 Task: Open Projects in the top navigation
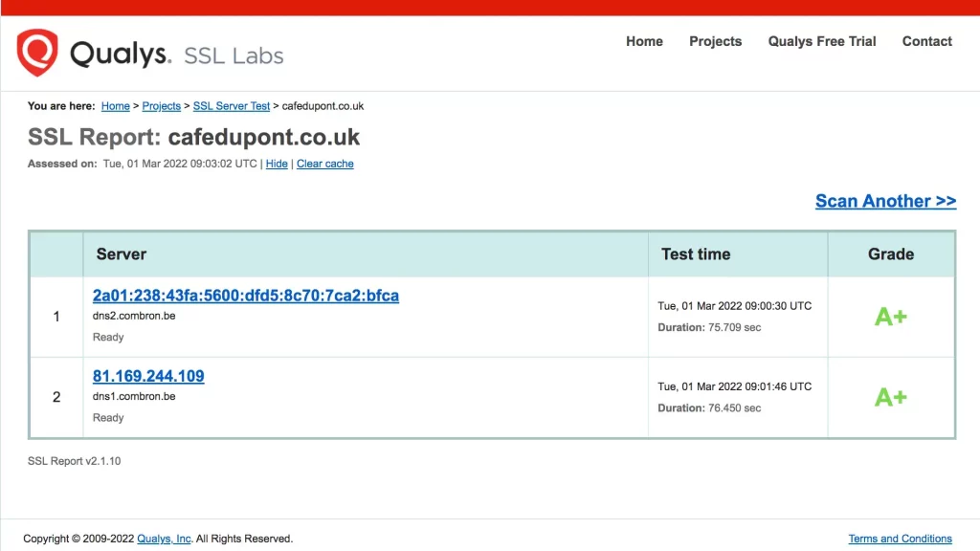715,41
